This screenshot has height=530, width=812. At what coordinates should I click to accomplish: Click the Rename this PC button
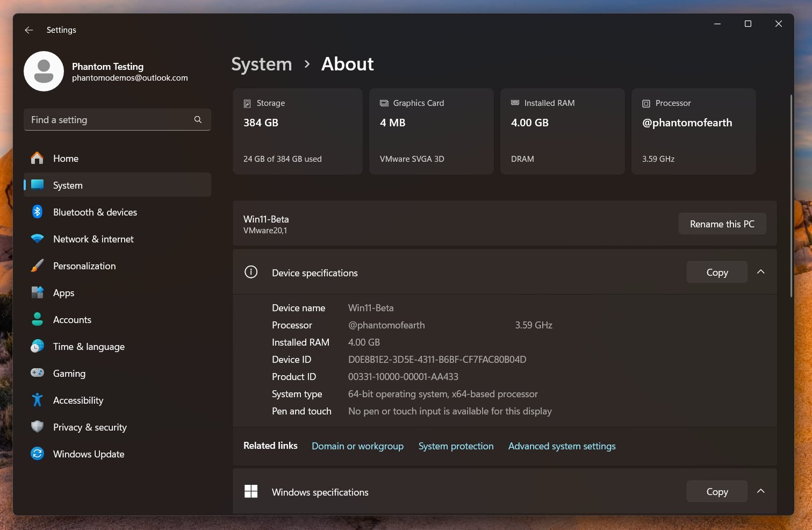click(722, 224)
